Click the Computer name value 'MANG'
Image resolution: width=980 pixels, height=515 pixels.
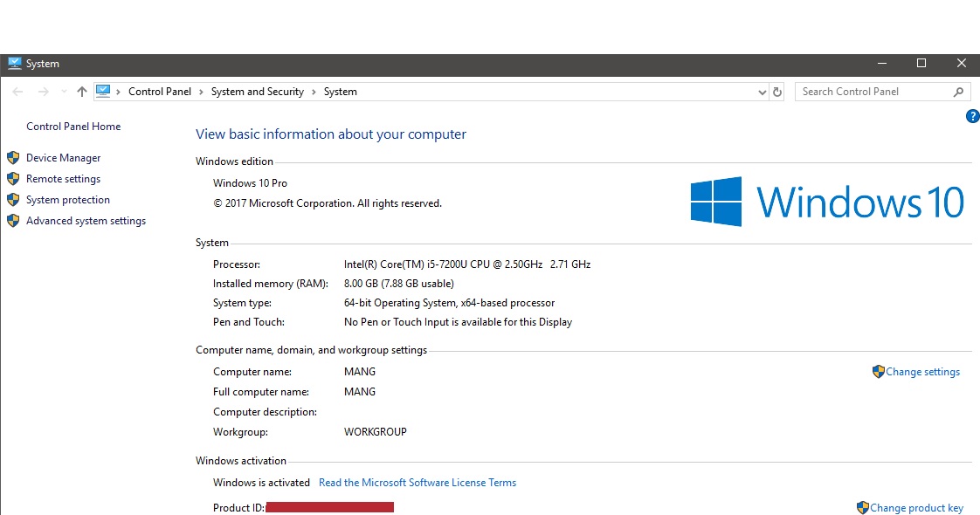(359, 372)
